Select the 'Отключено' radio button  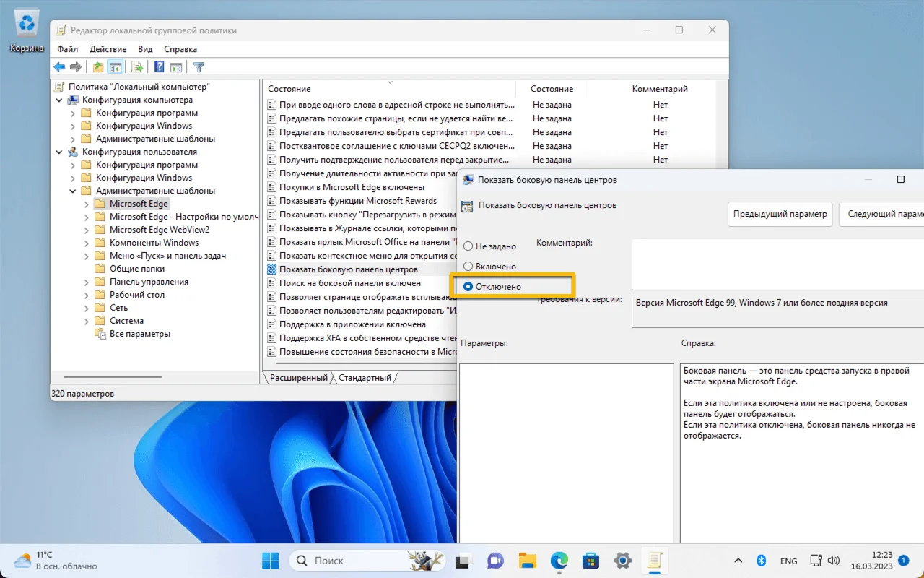click(468, 287)
